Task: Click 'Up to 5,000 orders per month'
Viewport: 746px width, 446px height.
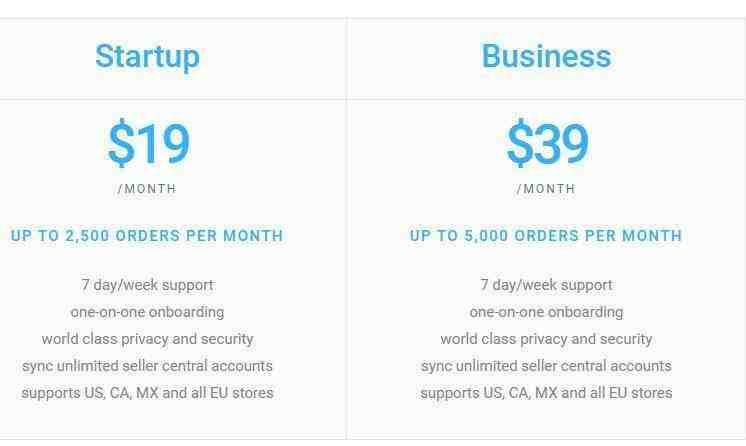Action: point(546,236)
